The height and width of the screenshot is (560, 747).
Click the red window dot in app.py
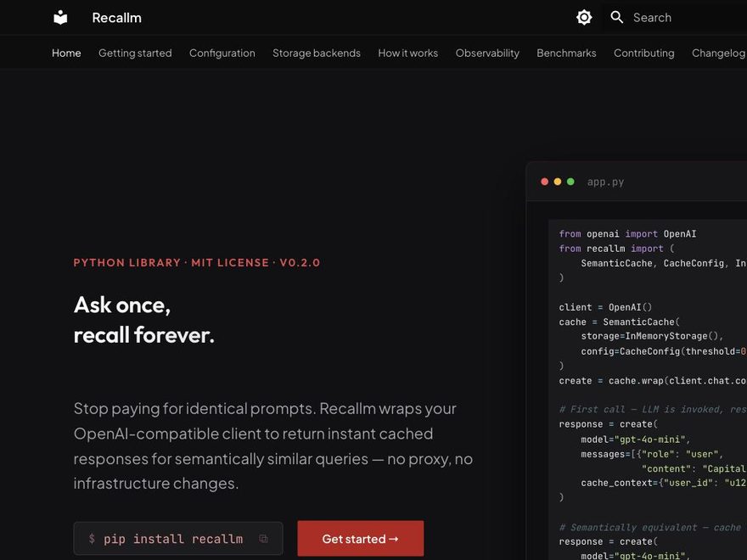click(x=544, y=182)
